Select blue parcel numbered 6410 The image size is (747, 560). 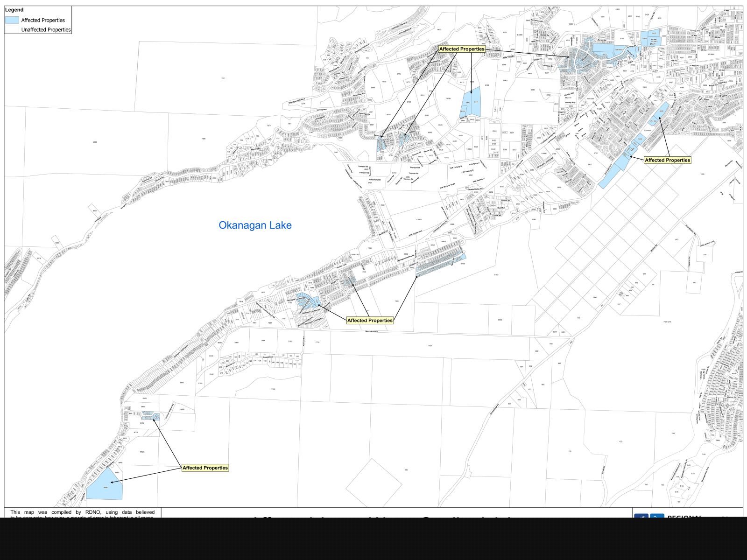pyautogui.click(x=467, y=103)
